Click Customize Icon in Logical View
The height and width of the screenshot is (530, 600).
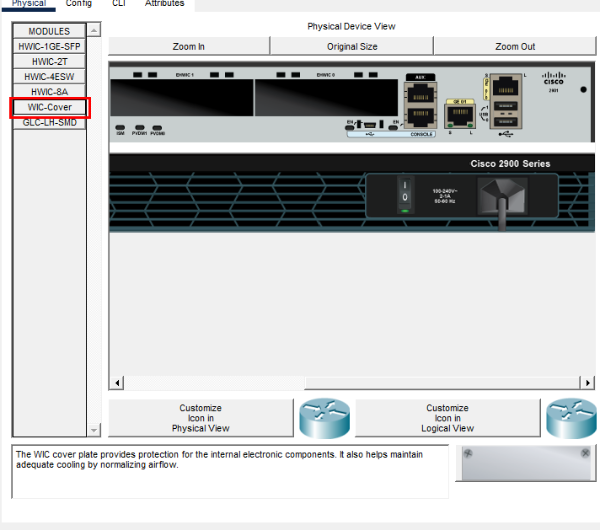[447, 418]
